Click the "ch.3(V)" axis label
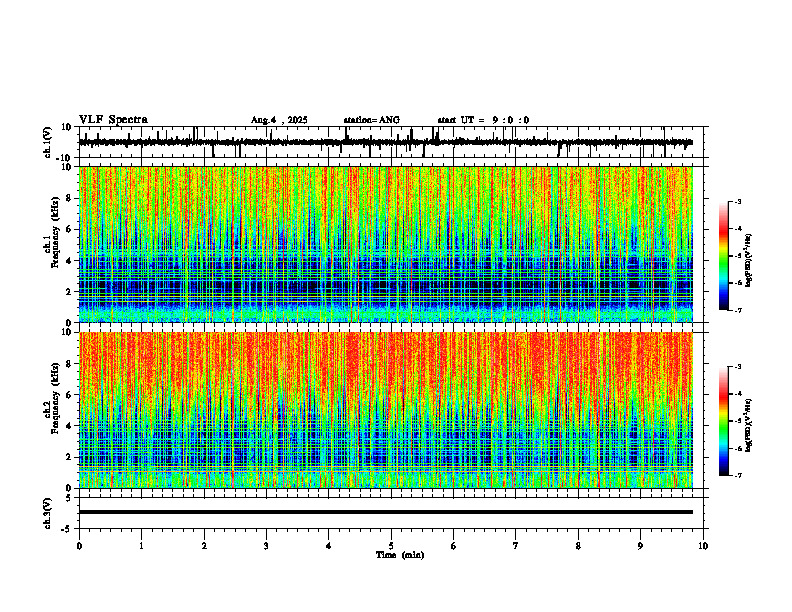The width and height of the screenshot is (792, 612). point(48,513)
